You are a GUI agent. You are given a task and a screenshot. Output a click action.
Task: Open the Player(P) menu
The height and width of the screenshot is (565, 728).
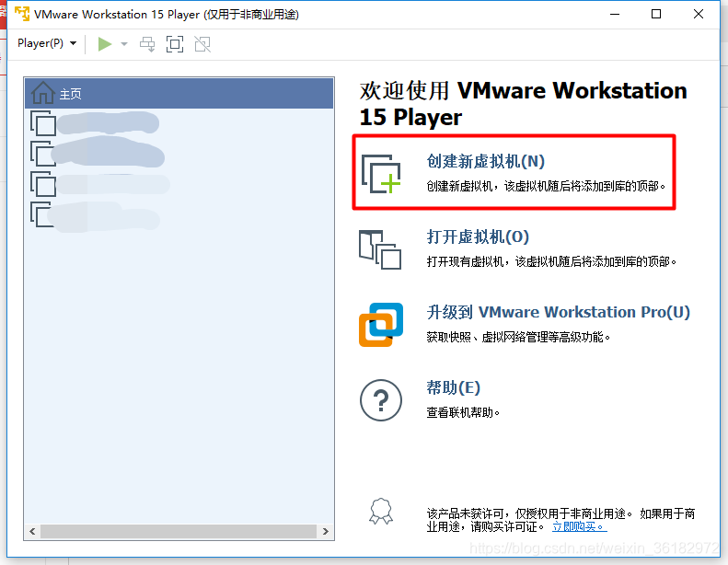46,43
